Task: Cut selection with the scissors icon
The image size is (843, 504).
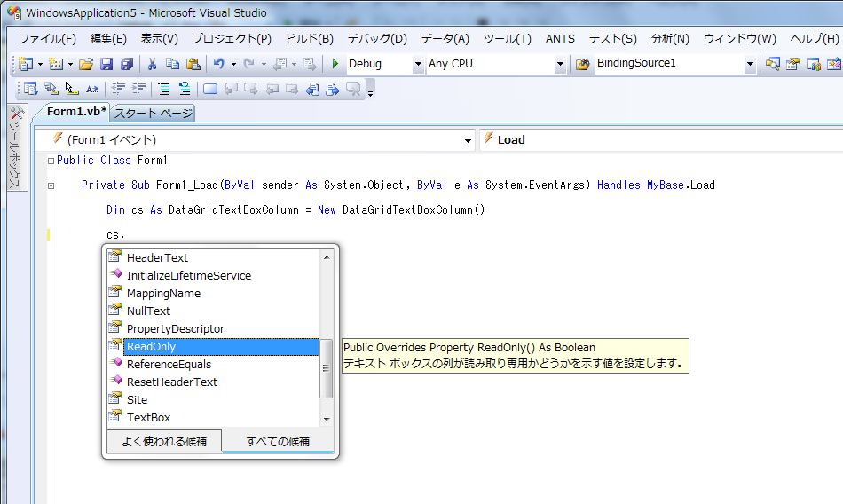Action: (152, 64)
